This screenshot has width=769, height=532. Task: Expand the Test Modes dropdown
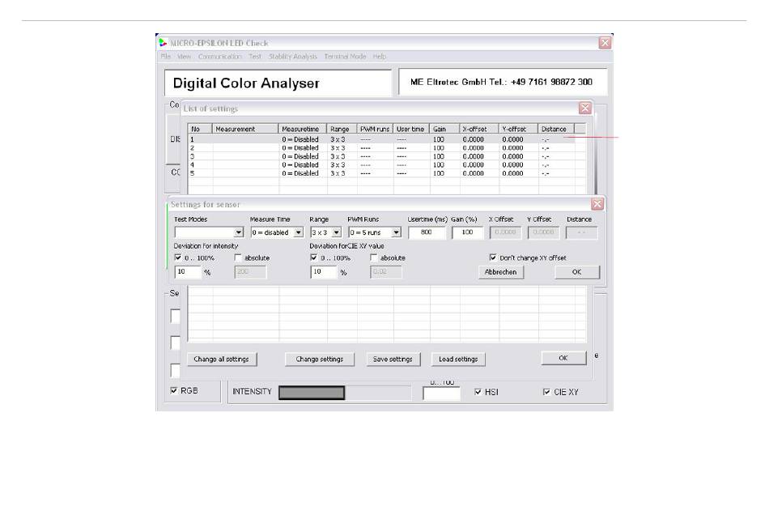[238, 232]
